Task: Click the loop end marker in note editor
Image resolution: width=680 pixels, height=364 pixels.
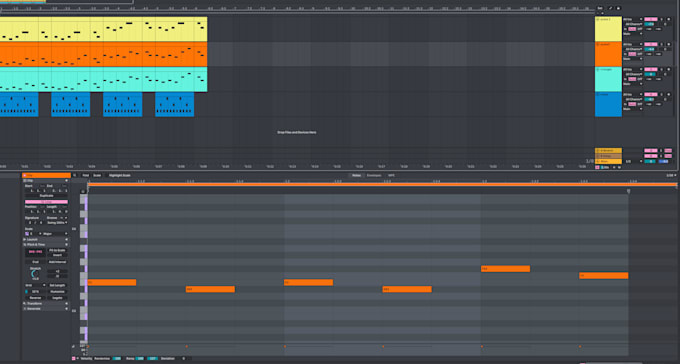Action: (x=628, y=191)
